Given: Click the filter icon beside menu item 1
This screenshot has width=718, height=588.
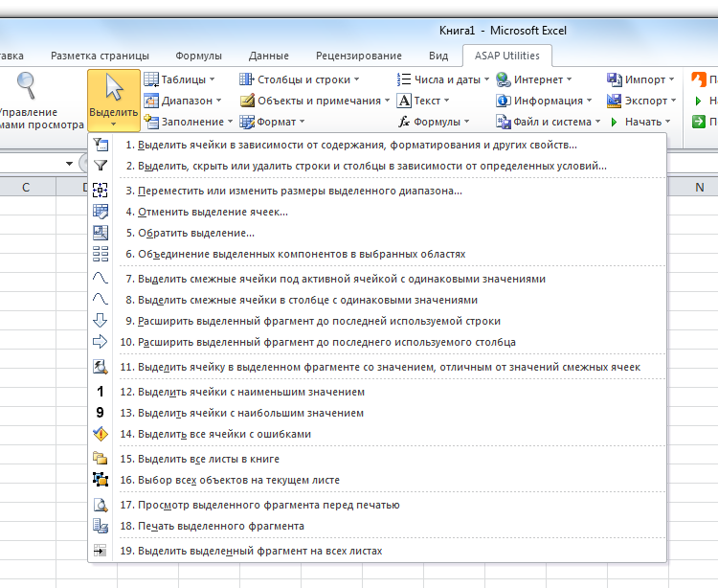Looking at the screenshot, I should [101, 145].
